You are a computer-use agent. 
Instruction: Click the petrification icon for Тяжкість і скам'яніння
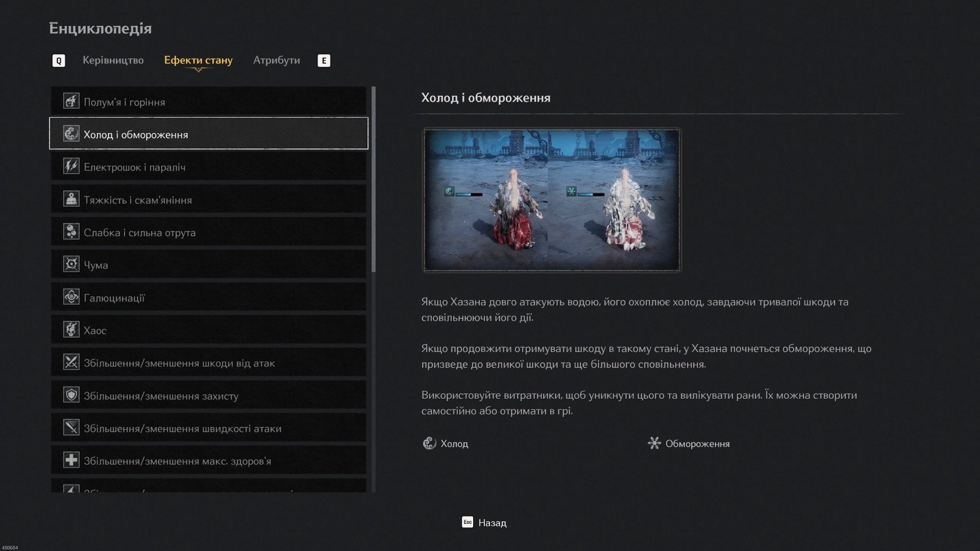(71, 199)
